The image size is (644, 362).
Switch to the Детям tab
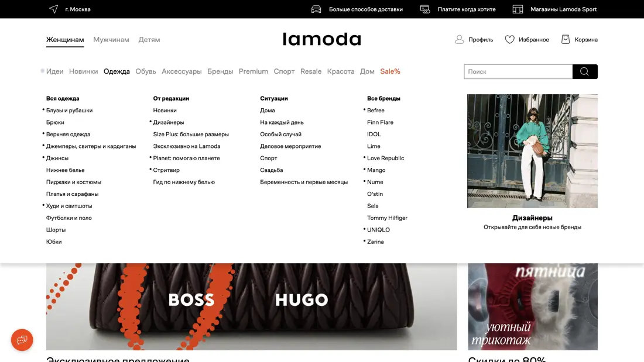(149, 39)
